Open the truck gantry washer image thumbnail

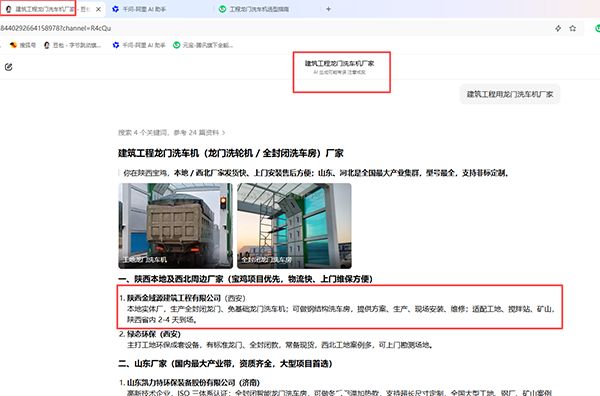click(175, 226)
